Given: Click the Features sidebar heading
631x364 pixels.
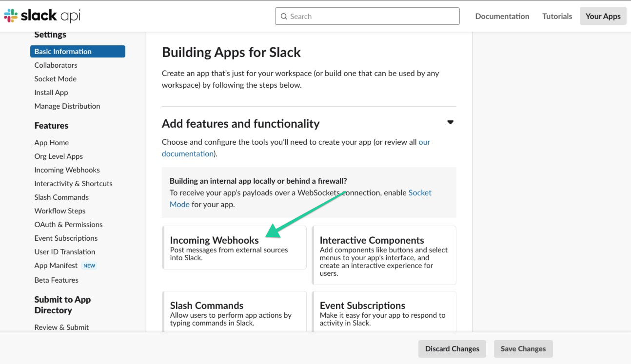Looking at the screenshot, I should point(51,125).
